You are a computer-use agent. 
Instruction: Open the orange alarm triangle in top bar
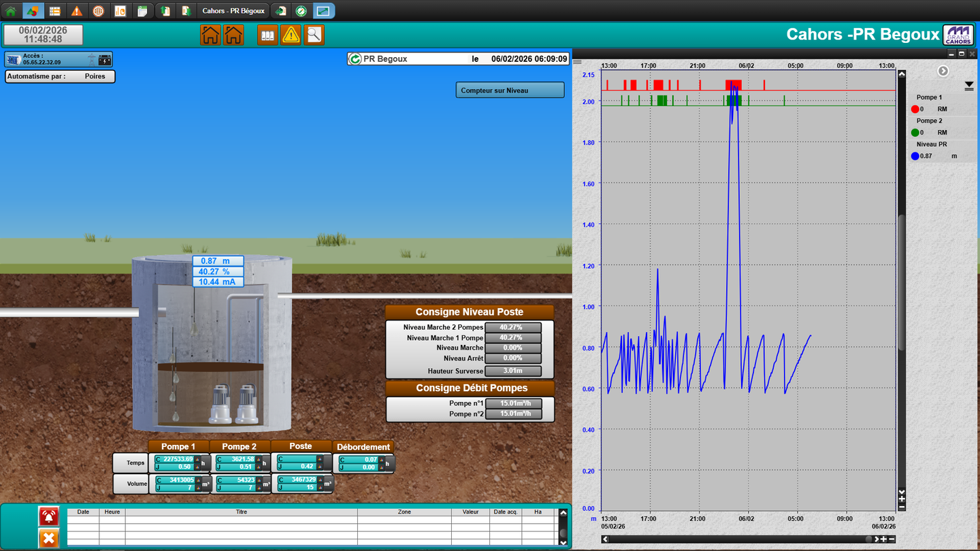(76, 11)
